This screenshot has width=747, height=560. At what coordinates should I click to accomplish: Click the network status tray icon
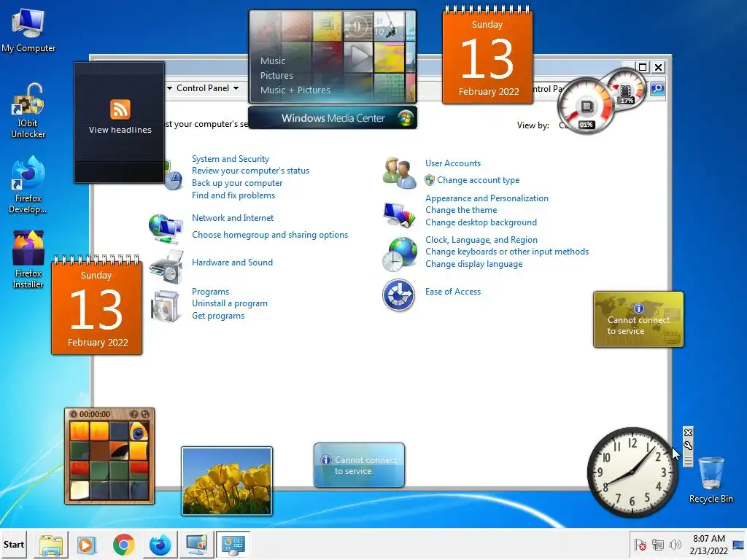point(658,545)
